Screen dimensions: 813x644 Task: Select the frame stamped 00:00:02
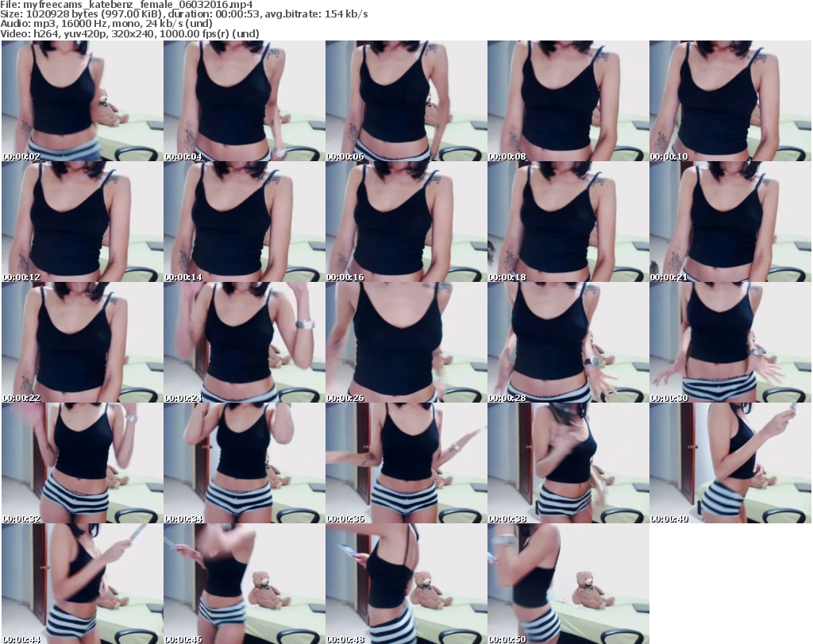[x=83, y=101]
